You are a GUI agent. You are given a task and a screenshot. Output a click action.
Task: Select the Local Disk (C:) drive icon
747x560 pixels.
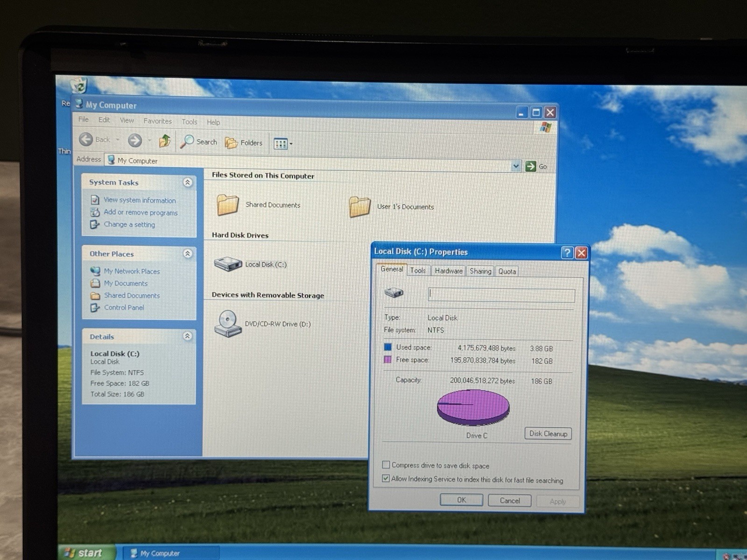coord(228,264)
